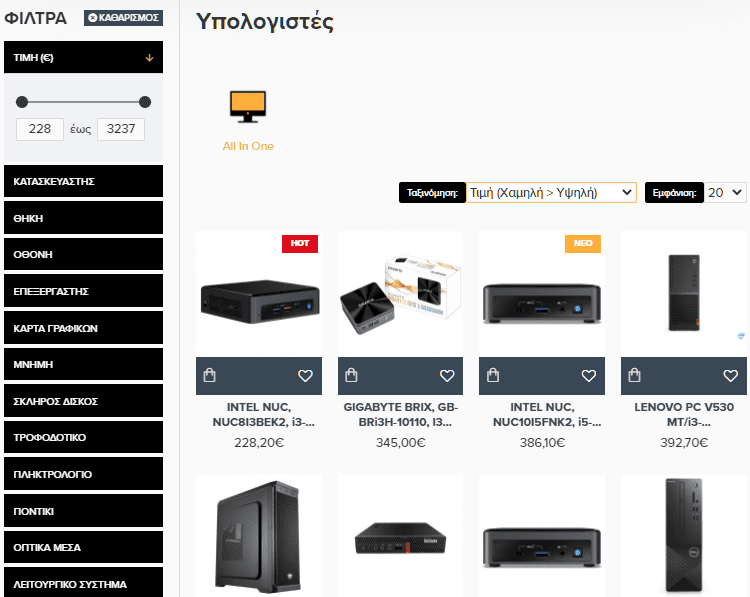Open the Ταξινόμηση sorting dropdown
This screenshot has width=750, height=597.
[x=551, y=192]
